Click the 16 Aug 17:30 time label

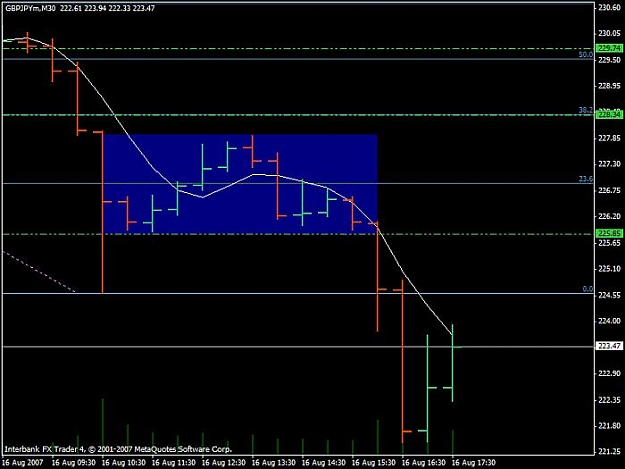[474, 463]
